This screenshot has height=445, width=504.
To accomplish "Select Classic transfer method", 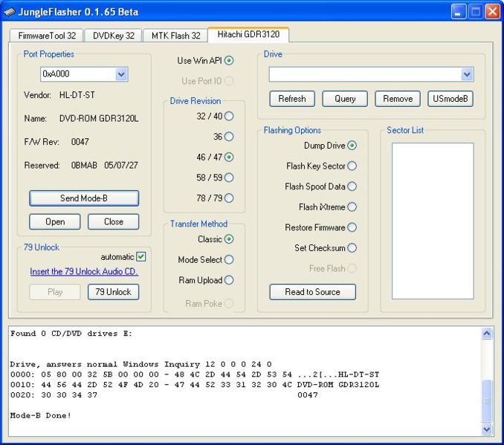I will coord(229,239).
